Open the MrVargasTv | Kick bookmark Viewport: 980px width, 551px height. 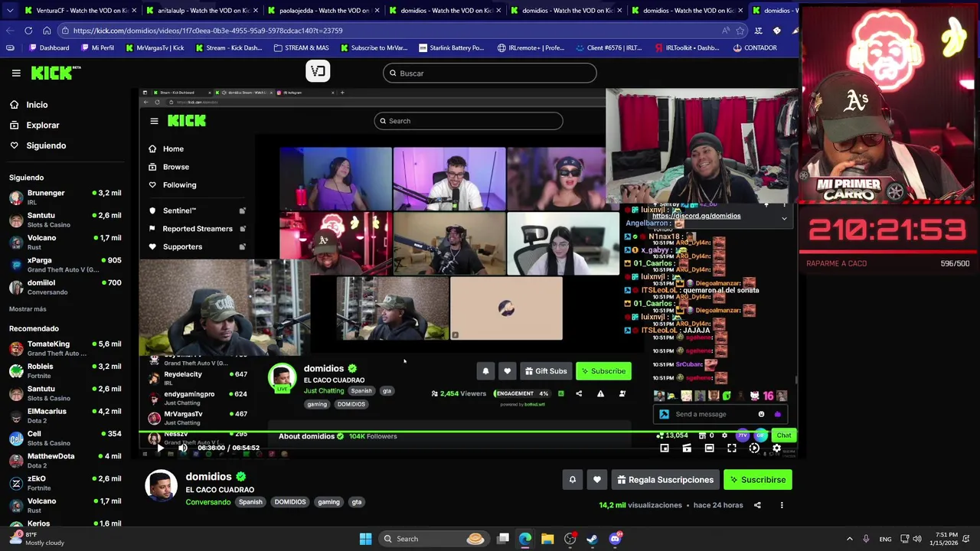pos(154,47)
